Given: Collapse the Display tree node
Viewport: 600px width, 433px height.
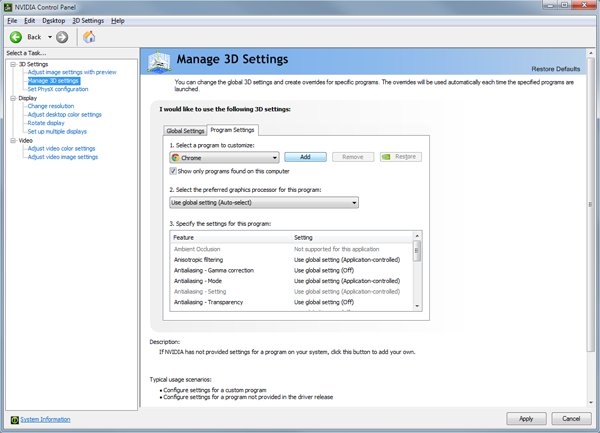Looking at the screenshot, I should click(13, 98).
